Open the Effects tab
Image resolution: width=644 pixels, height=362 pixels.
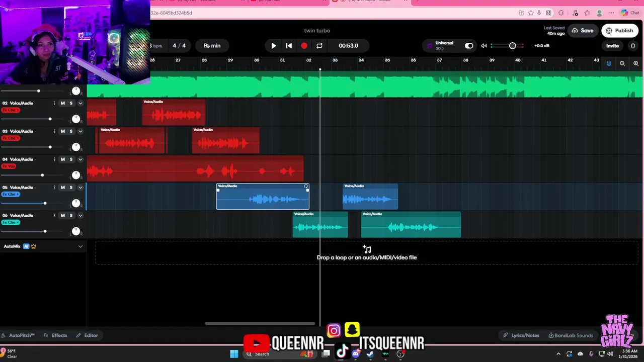55,335
